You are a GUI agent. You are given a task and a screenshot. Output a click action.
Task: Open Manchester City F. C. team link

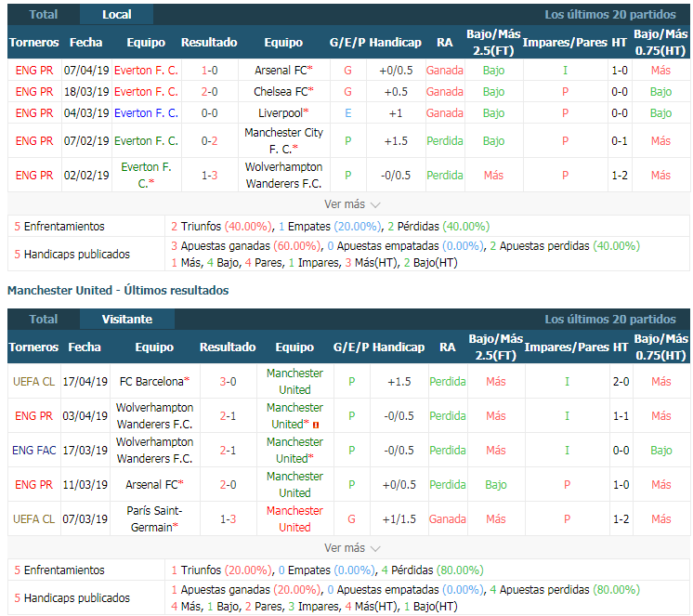click(283, 140)
